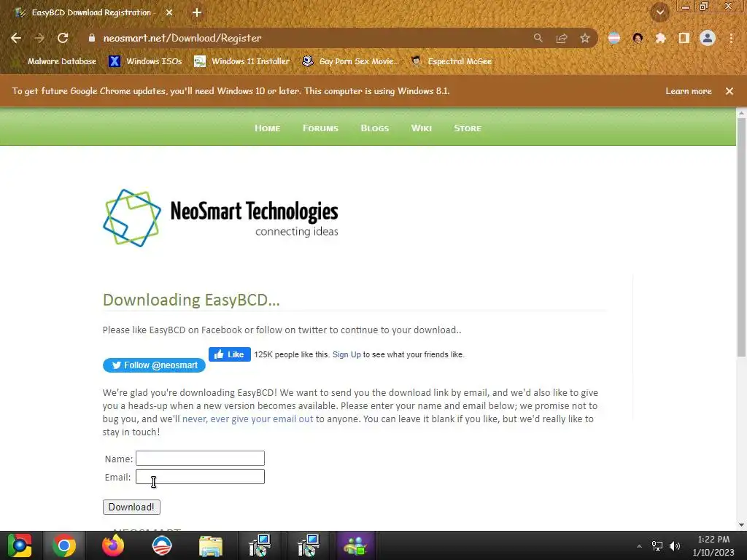Screen dimensions: 747x560
Task: Open the Chrome profile avatar
Action: [x=708, y=38]
